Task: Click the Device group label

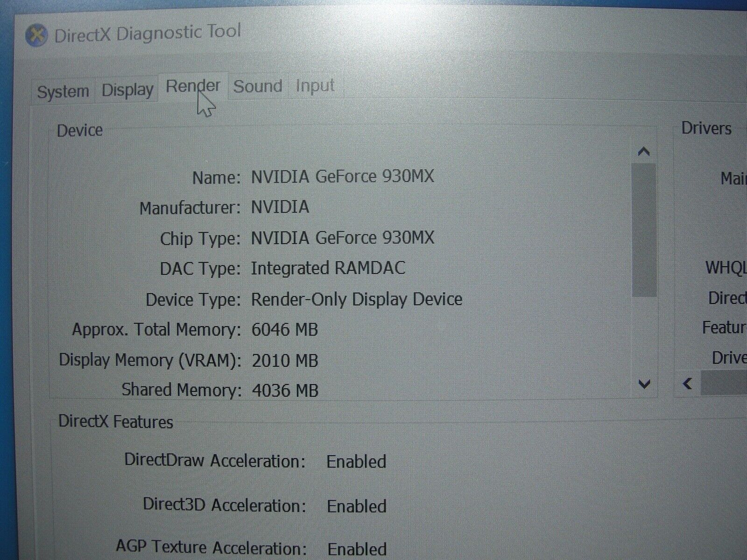Action: click(80, 130)
